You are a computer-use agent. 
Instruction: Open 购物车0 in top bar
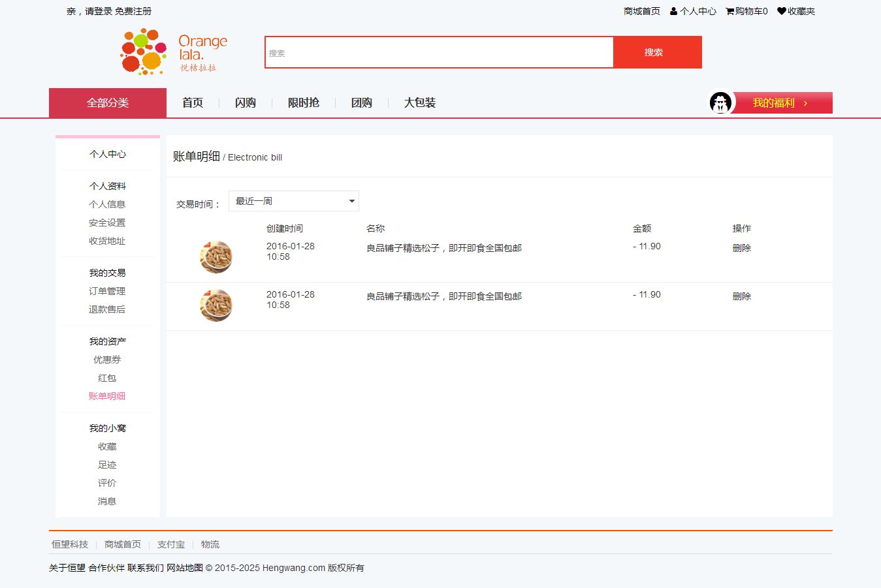[x=752, y=11]
